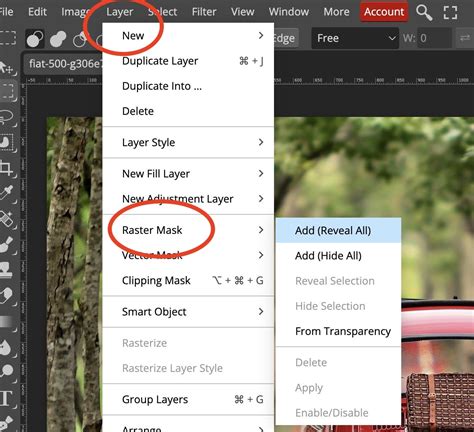Image resolution: width=474 pixels, height=432 pixels.
Task: Expand the New Adjustment Layer submenu
Action: tap(188, 199)
